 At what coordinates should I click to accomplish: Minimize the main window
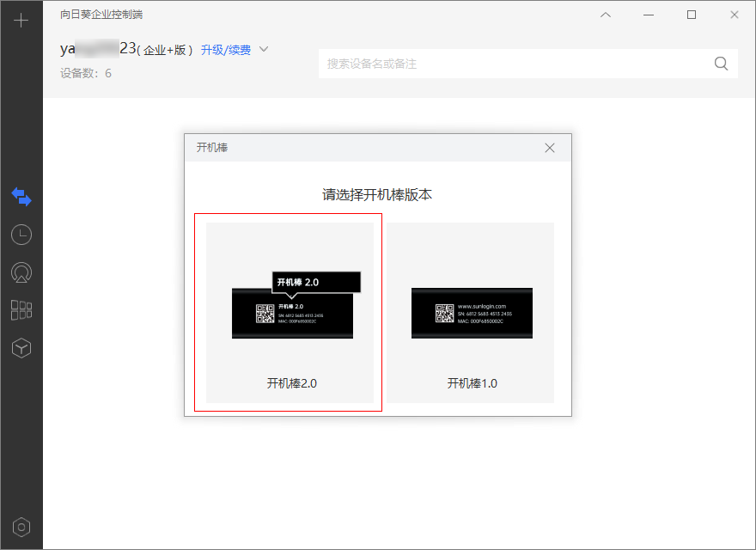pos(649,15)
